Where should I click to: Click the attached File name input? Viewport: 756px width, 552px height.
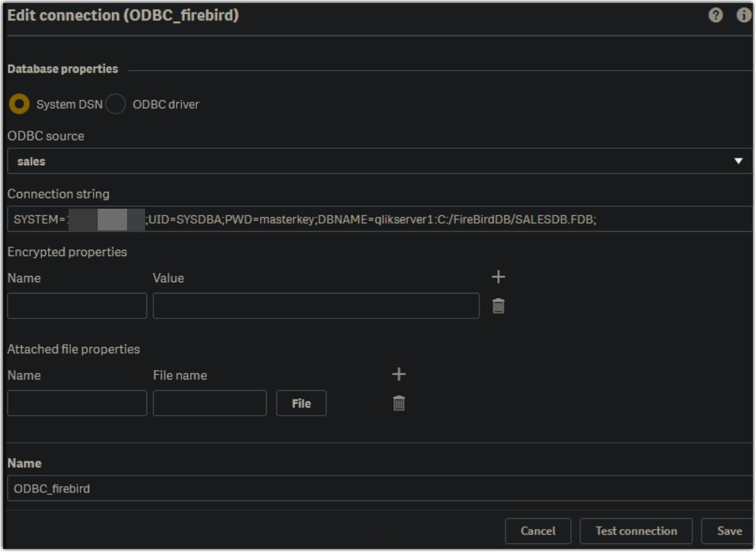coord(209,403)
